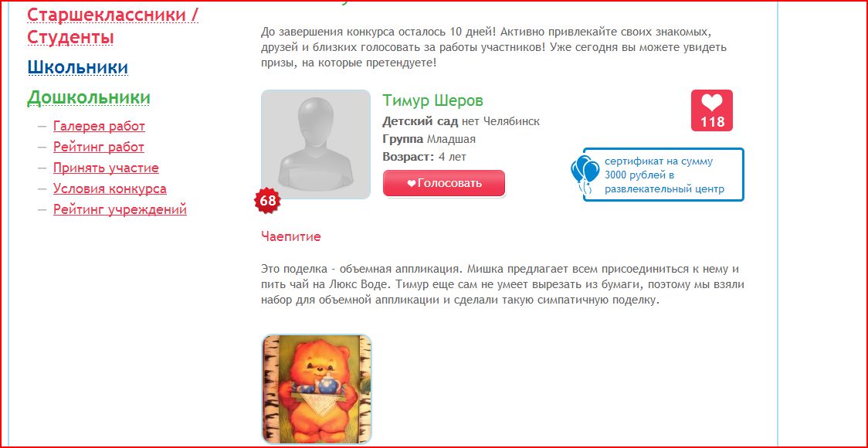Viewport: 868px width, 448px height.
Task: Open the Рейтинг работ page
Action: click(x=99, y=148)
